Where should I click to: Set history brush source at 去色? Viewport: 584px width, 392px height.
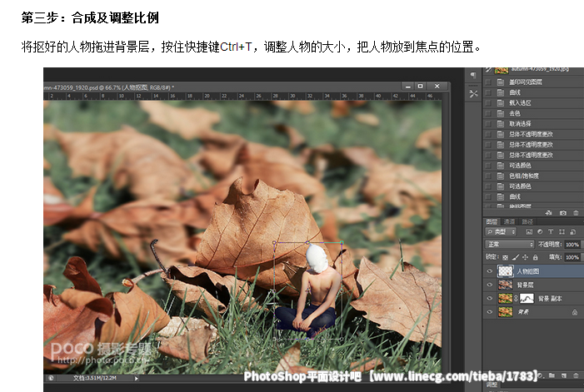[488, 113]
